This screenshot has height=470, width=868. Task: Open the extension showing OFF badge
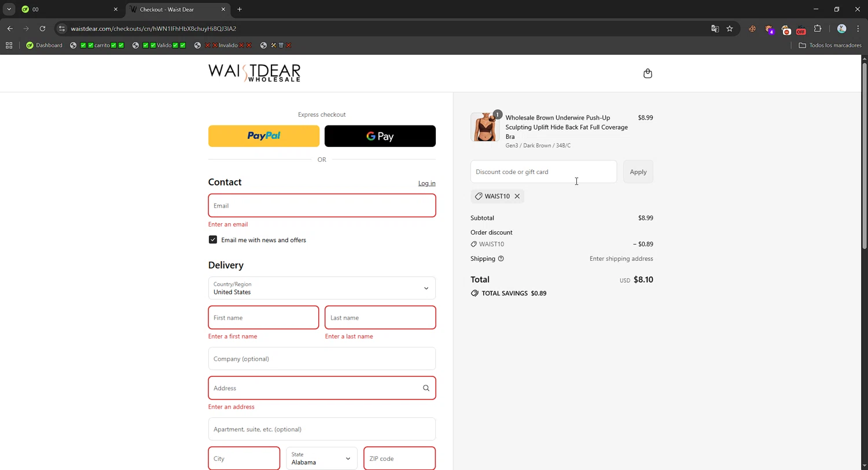pyautogui.click(x=801, y=29)
